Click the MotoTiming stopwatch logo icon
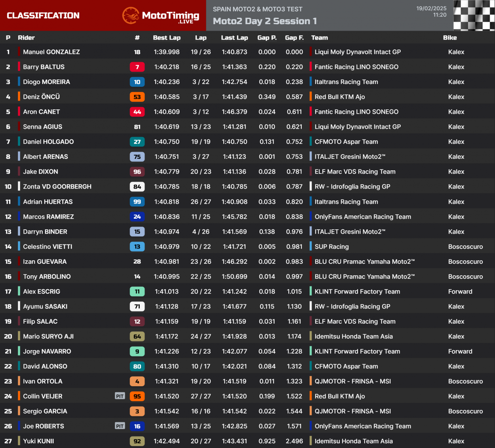Viewport: 495px width, 448px height. [x=131, y=16]
